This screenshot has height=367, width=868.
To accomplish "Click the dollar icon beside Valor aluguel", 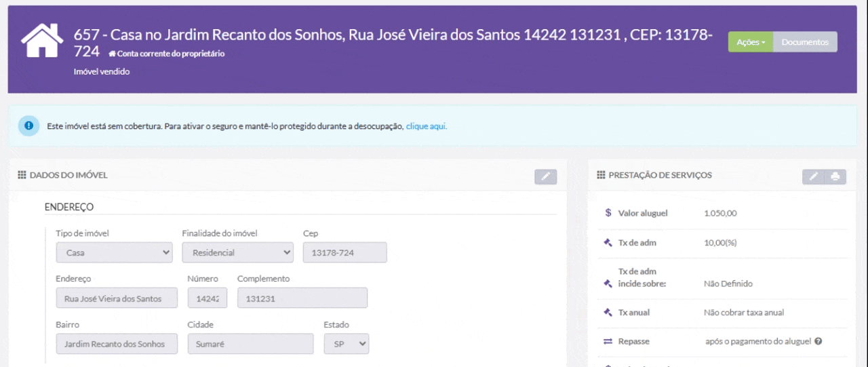I will point(608,213).
